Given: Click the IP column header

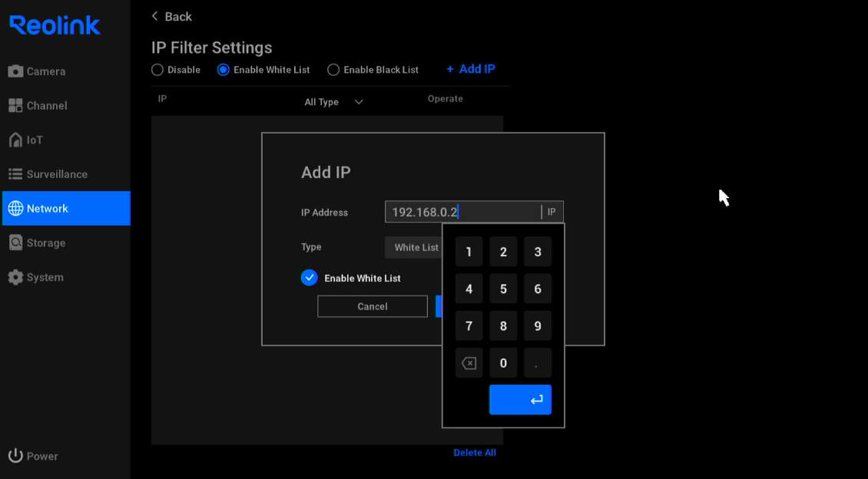Looking at the screenshot, I should [x=162, y=98].
